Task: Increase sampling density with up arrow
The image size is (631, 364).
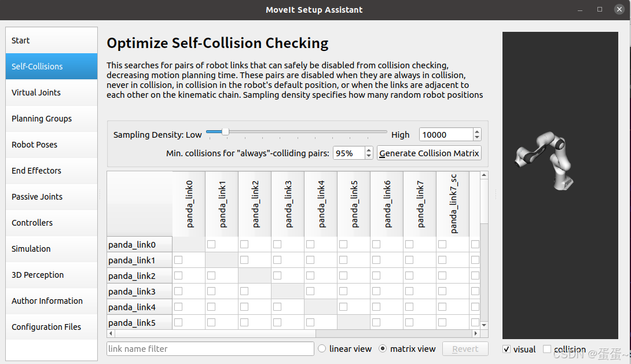Action: [477, 131]
